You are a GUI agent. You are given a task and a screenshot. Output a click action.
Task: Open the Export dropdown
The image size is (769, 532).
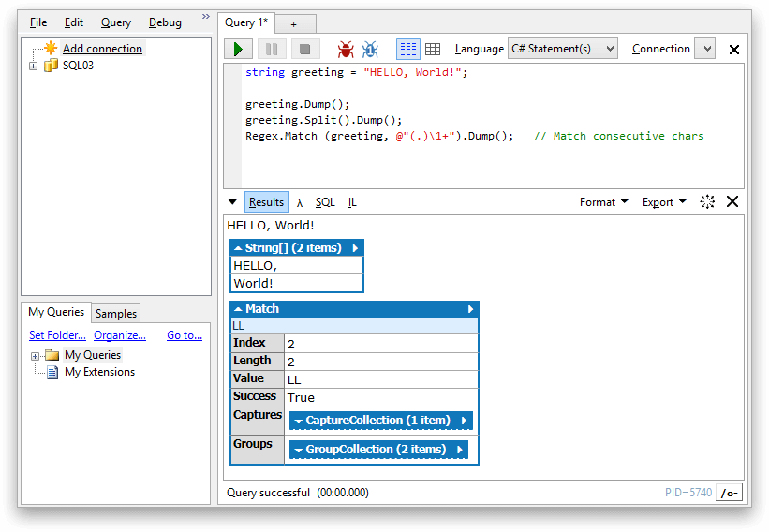[664, 202]
